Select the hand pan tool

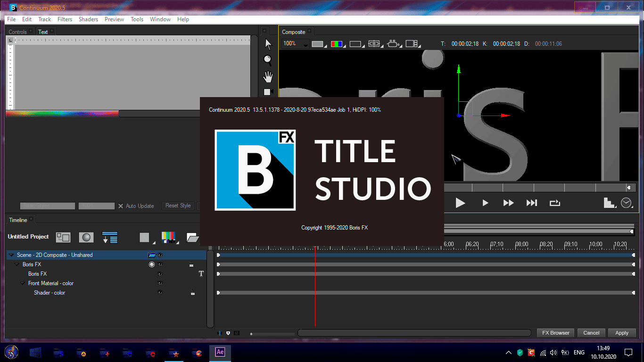tap(268, 76)
